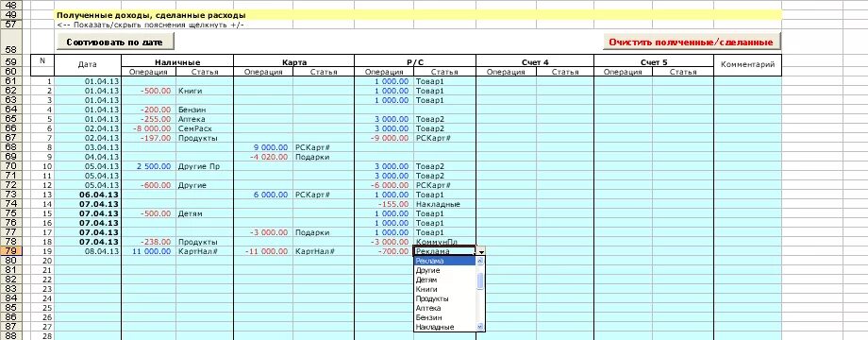Click the 'Счет 4' column header
The image size is (868, 340).
click(535, 62)
